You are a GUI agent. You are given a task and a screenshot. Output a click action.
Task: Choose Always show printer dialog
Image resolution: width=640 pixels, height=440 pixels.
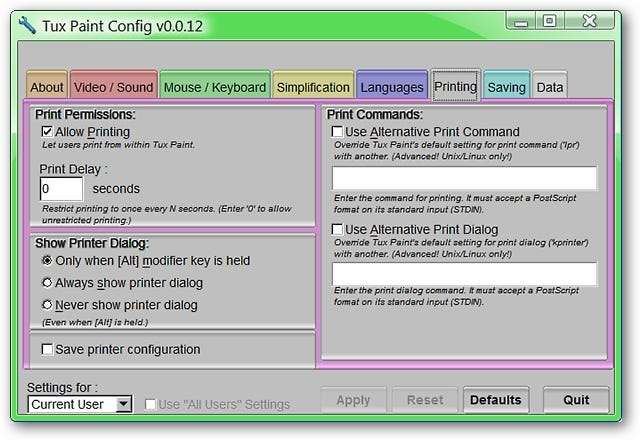(x=47, y=282)
